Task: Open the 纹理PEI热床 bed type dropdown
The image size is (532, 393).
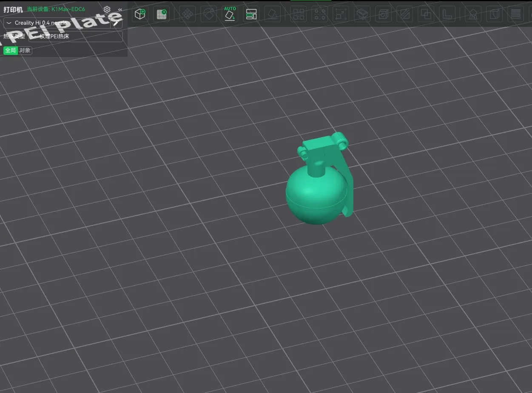Action: click(76, 37)
